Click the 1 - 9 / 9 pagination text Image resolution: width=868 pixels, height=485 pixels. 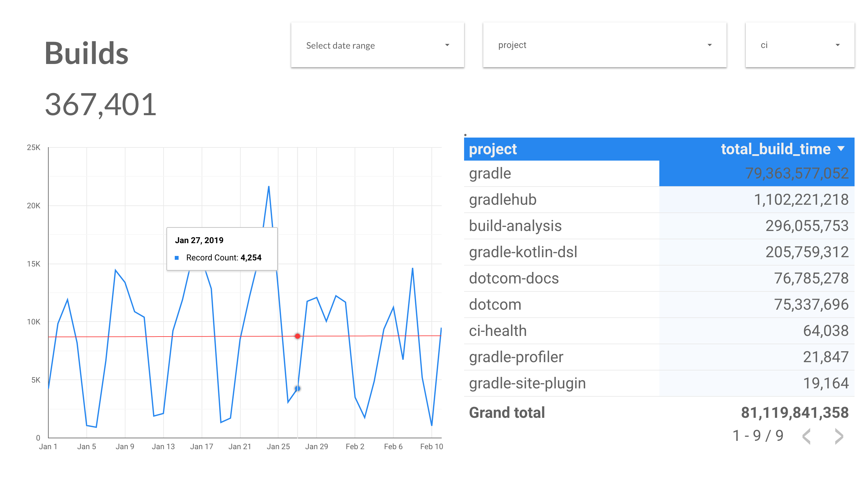(758, 435)
